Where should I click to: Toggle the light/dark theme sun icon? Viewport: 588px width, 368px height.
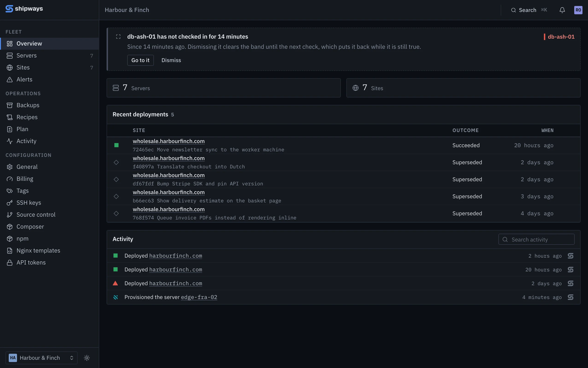click(x=87, y=358)
